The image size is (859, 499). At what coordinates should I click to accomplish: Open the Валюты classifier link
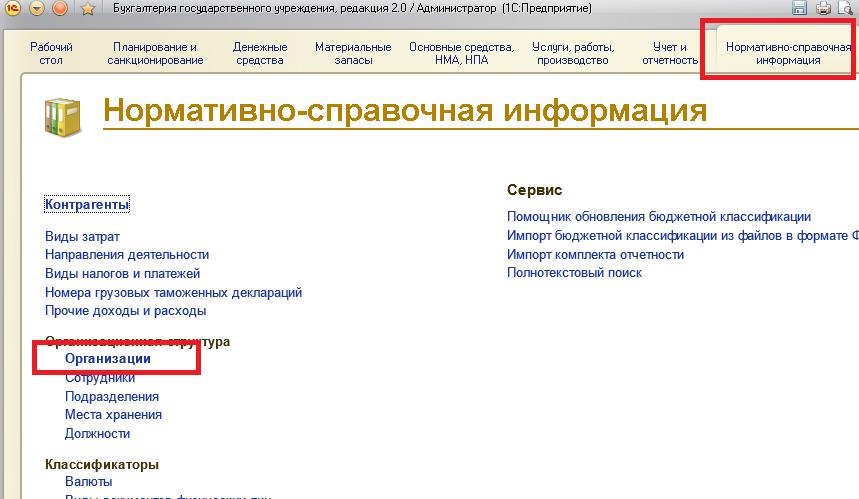(88, 482)
